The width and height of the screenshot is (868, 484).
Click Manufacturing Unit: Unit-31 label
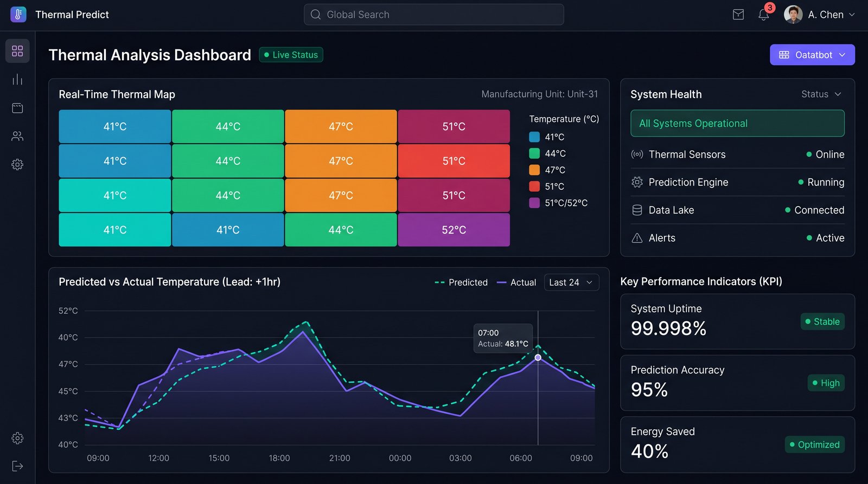pos(540,94)
